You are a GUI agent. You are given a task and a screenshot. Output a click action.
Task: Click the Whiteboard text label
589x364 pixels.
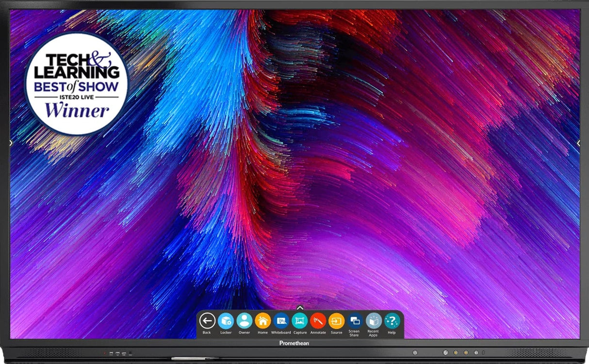coord(281,332)
